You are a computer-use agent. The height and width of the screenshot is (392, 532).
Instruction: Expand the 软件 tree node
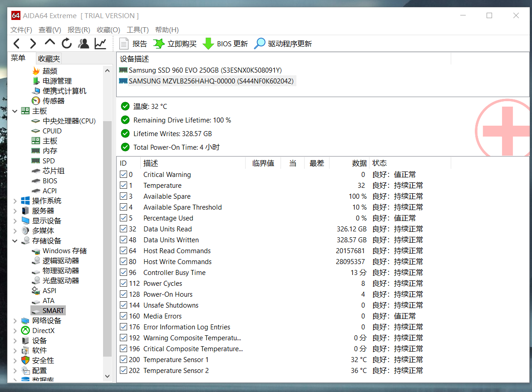point(15,351)
